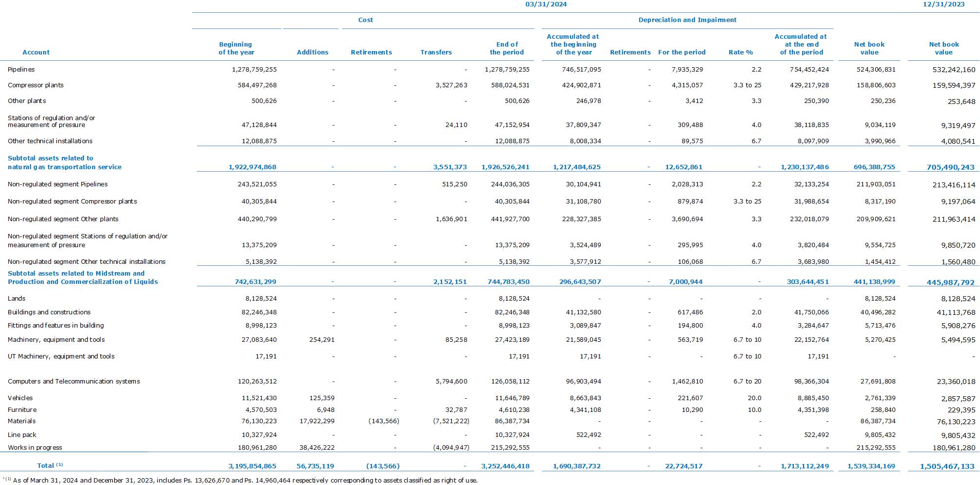Select Machinery additions value 254,291

pos(322,340)
